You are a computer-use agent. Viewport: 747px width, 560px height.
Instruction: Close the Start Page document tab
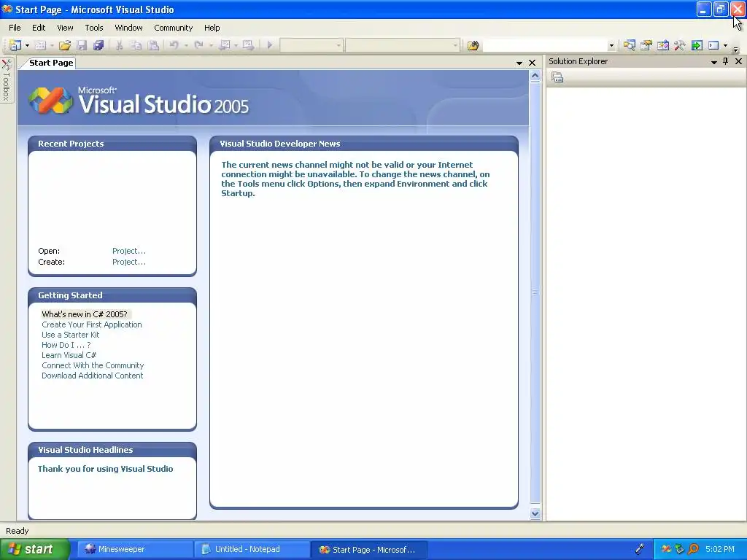click(x=532, y=63)
